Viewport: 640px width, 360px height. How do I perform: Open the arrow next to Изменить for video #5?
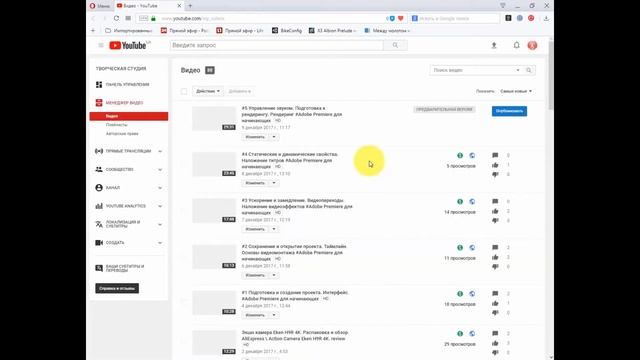274,137
